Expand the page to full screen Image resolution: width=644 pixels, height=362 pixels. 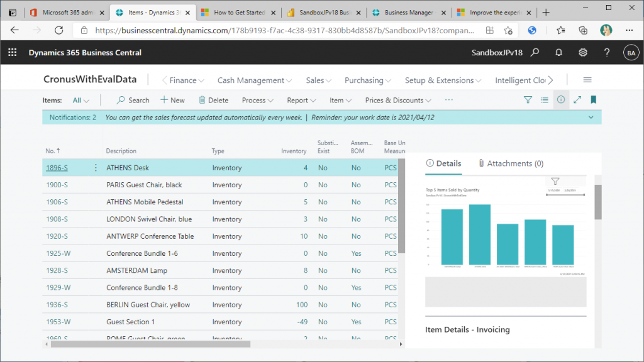tap(577, 100)
